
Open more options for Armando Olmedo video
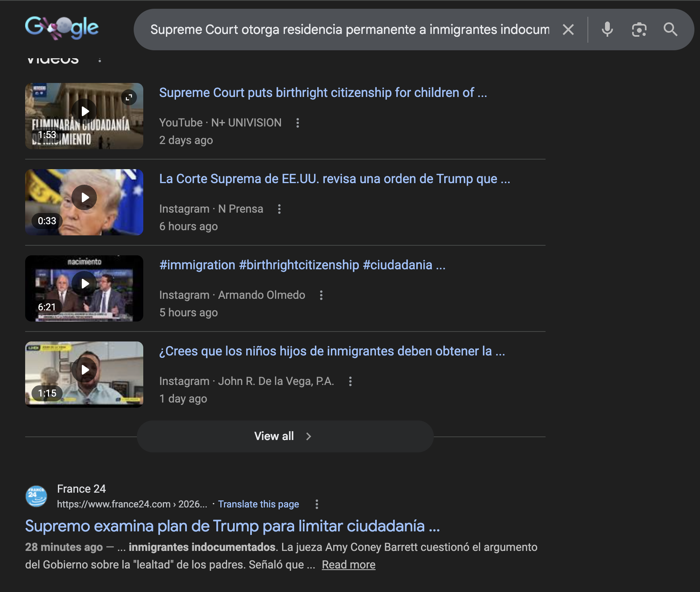(321, 295)
